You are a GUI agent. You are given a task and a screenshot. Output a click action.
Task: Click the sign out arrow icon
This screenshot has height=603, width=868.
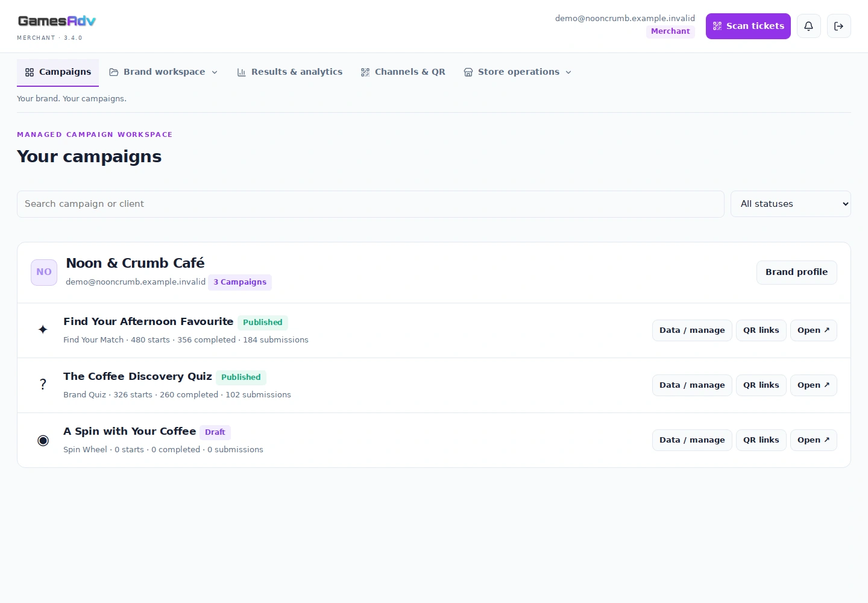tap(839, 26)
